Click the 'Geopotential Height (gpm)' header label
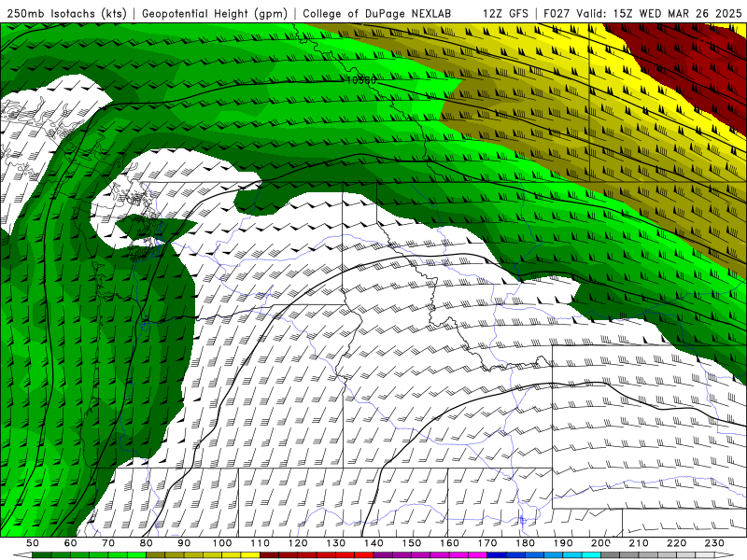The width and height of the screenshot is (747, 560). point(214,13)
